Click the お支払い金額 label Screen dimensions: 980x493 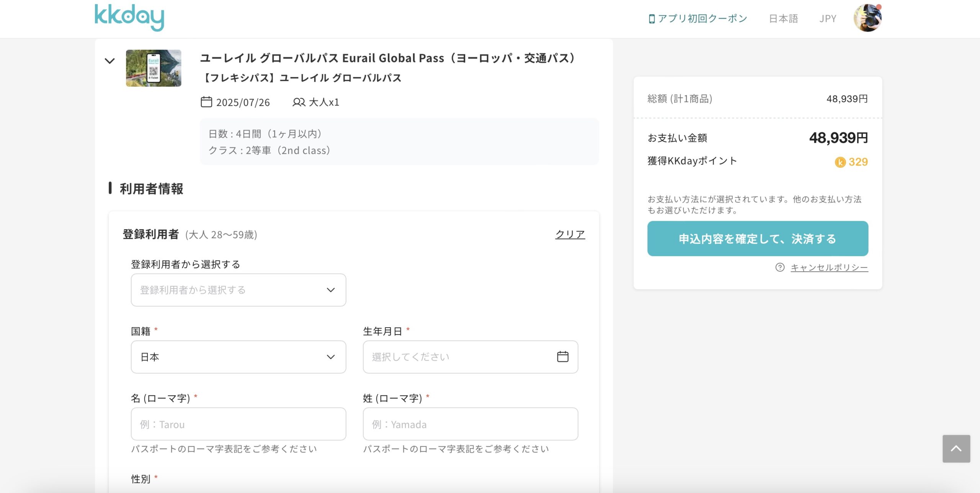677,138
